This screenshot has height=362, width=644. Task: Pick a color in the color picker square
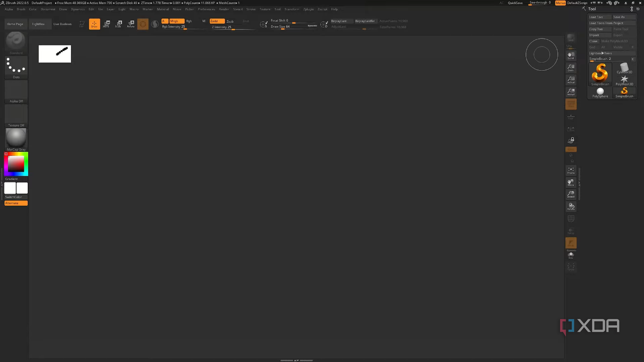[16, 164]
